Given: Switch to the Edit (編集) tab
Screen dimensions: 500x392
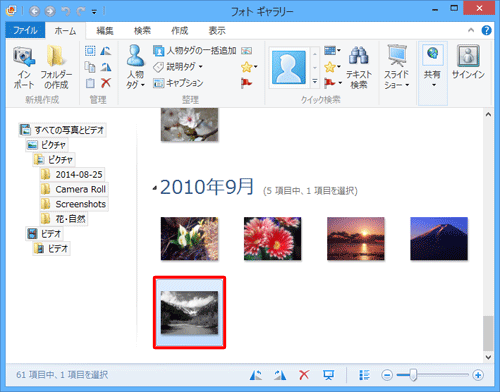Looking at the screenshot, I should [105, 31].
